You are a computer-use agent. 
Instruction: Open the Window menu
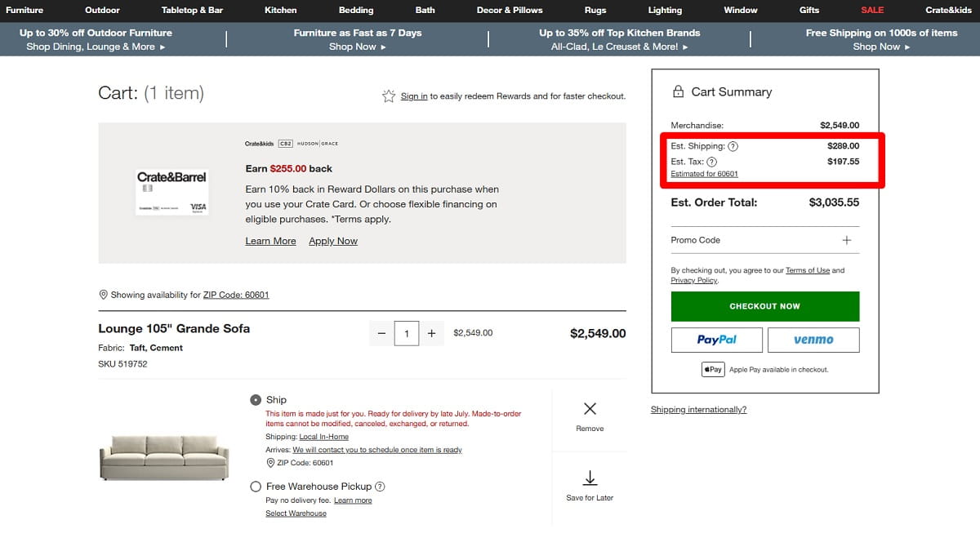(741, 10)
